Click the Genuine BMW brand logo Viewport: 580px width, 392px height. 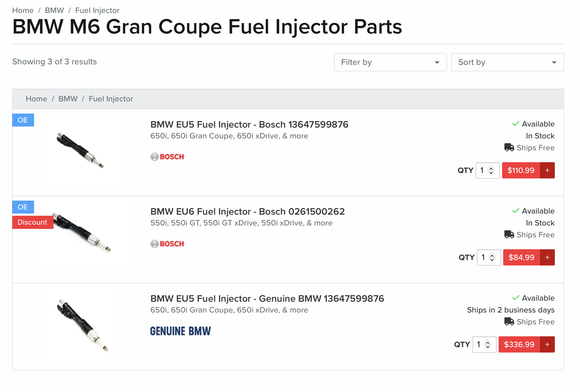[x=180, y=331]
